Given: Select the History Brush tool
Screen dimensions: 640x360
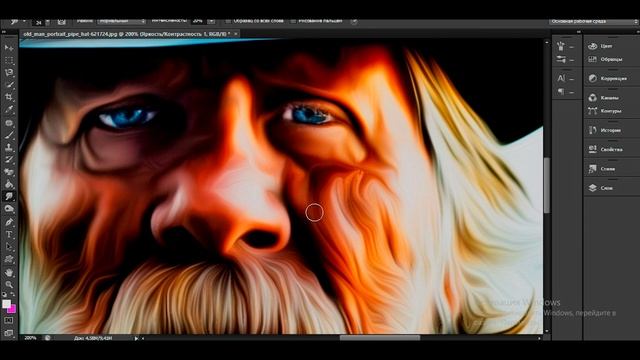Looking at the screenshot, I should (x=9, y=160).
